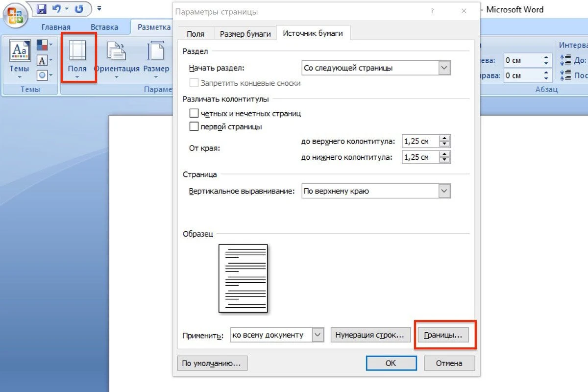
Task: Click the Страница section heading
Action: pyautogui.click(x=200, y=174)
